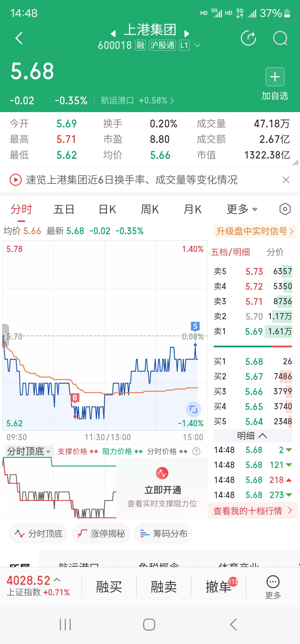Play the 速览上港集团 video icon
This screenshot has height=644, width=300.
point(16,180)
